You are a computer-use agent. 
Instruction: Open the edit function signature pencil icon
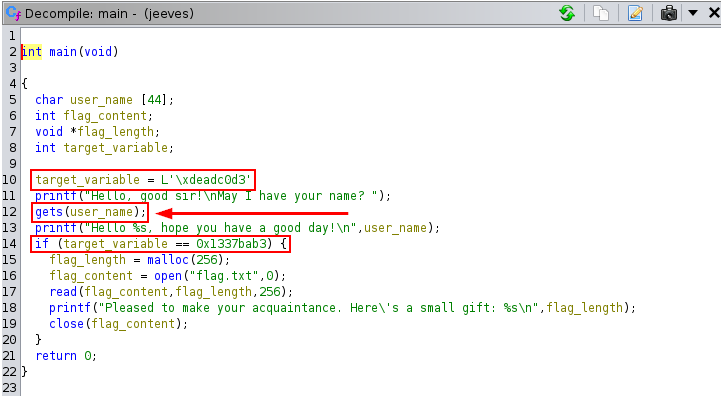coord(635,13)
